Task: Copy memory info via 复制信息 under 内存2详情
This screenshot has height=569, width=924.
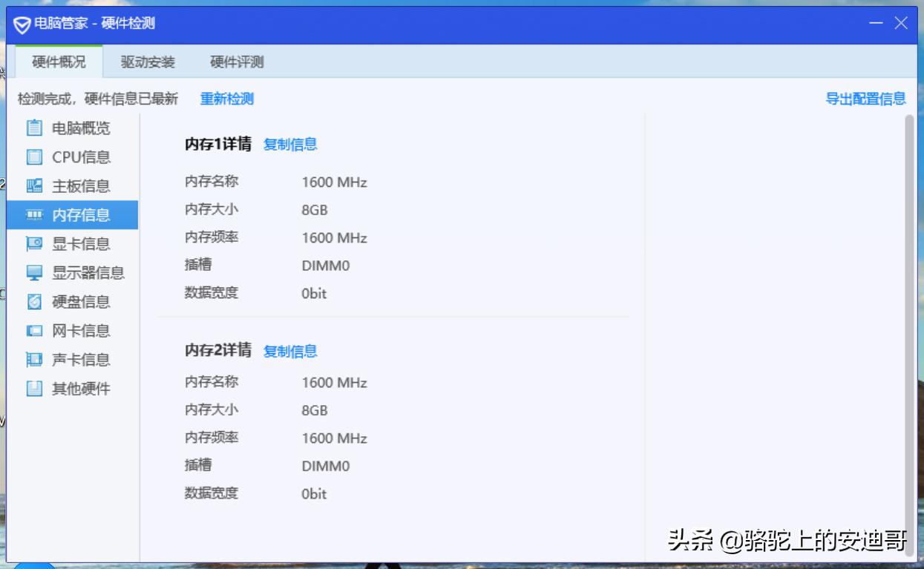Action: 289,352
